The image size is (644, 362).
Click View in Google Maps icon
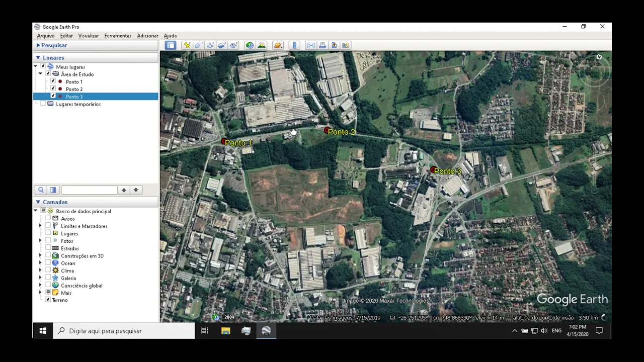click(x=346, y=45)
